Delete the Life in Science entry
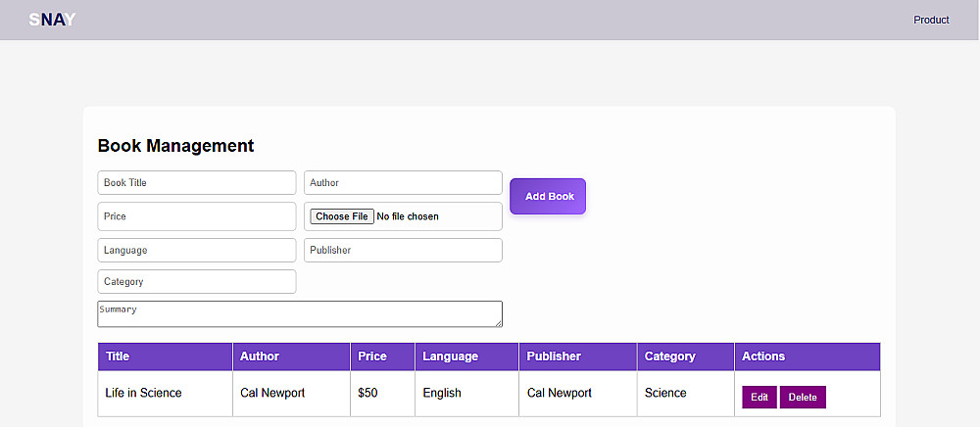Screen dimensions: 980x427 (803, 397)
